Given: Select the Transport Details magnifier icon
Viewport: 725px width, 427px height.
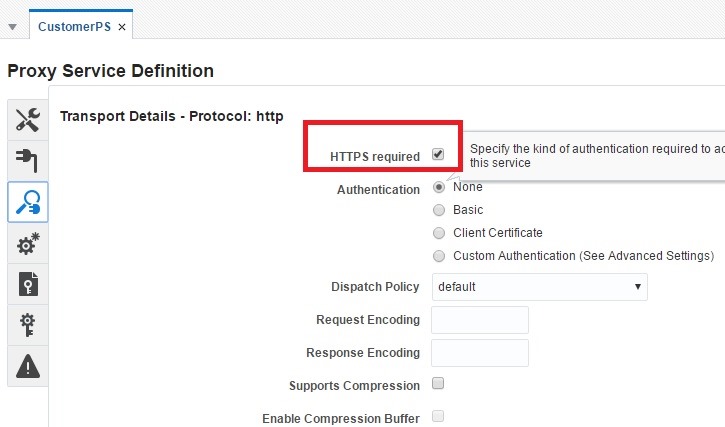Looking at the screenshot, I should 28,202.
